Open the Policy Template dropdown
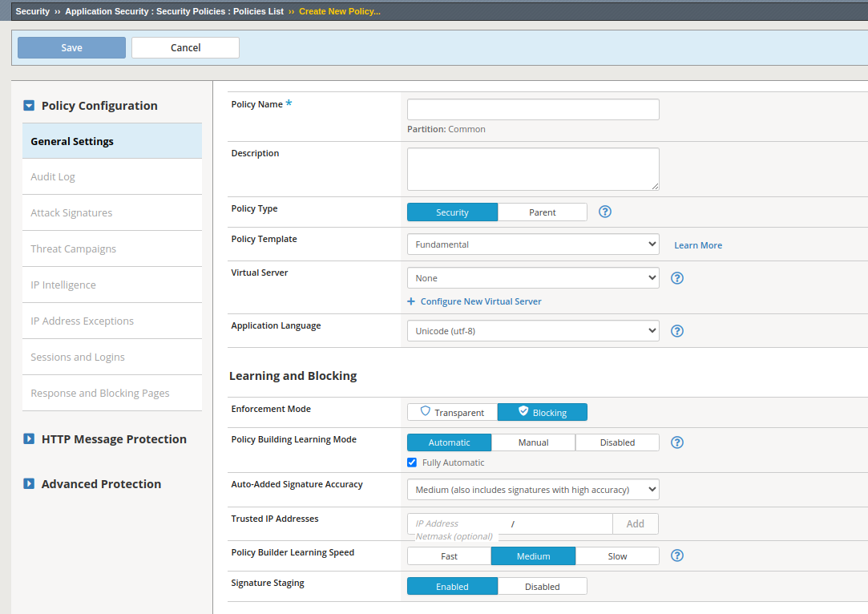Screen dimensions: 868x614 click(533, 244)
